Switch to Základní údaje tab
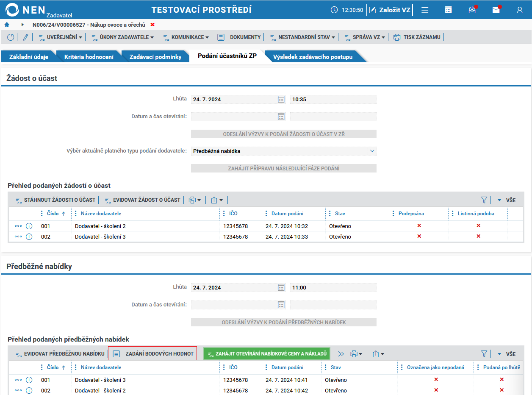Viewport: 532px width, 395px height. point(29,57)
